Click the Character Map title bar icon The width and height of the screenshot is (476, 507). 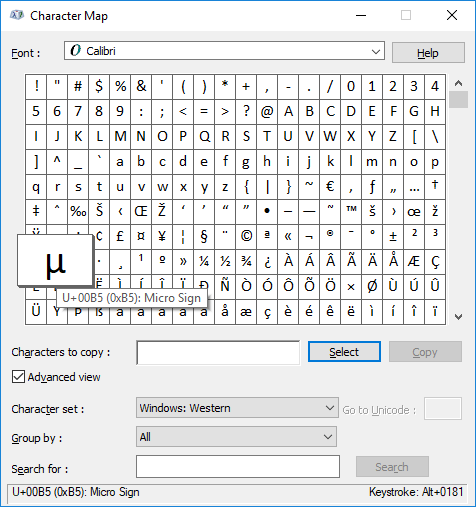click(17, 15)
